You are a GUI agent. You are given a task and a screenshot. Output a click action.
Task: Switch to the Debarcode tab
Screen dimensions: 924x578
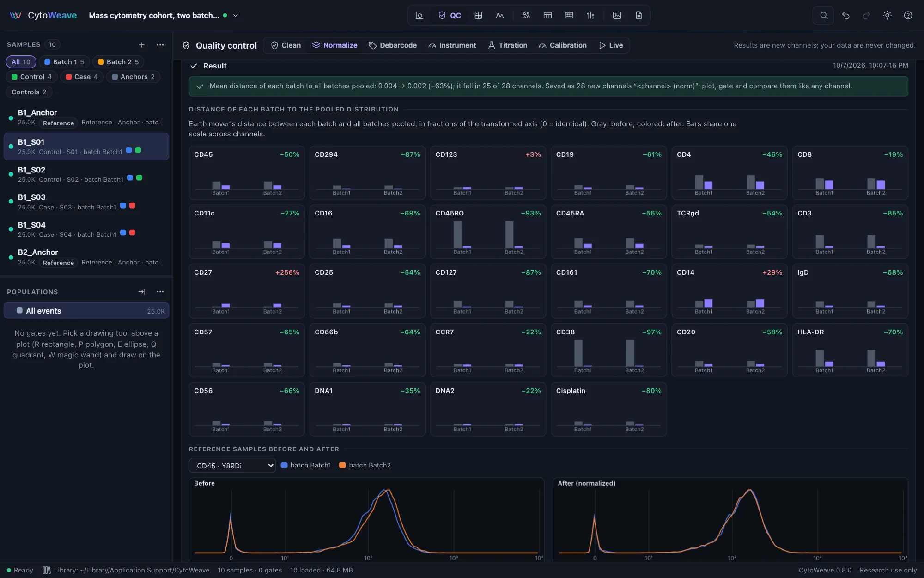tap(393, 45)
